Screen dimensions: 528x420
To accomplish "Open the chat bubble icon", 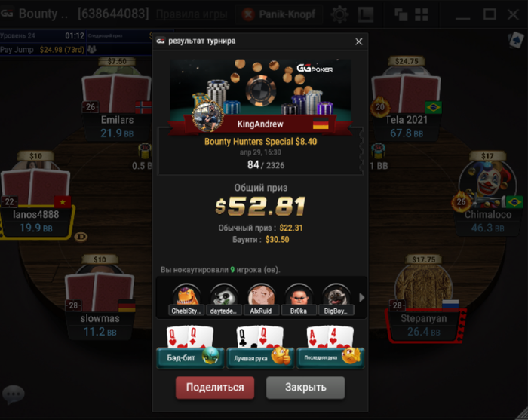I will (x=14, y=394).
